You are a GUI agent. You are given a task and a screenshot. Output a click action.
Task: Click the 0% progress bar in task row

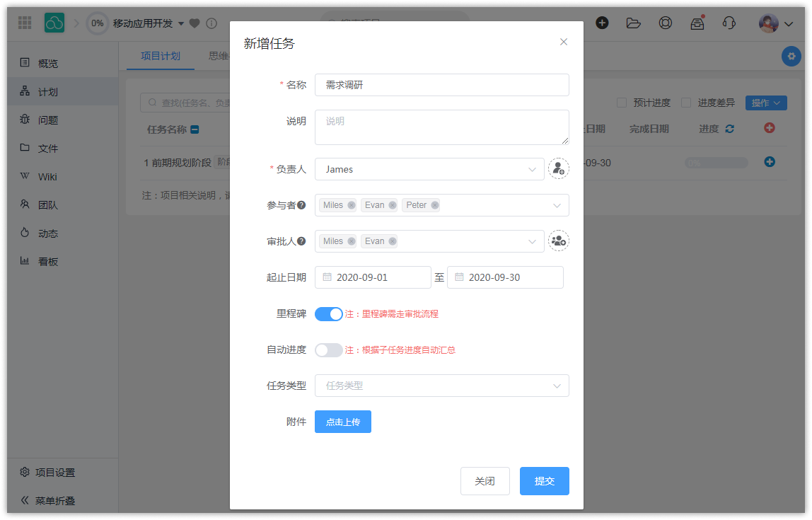(x=717, y=163)
